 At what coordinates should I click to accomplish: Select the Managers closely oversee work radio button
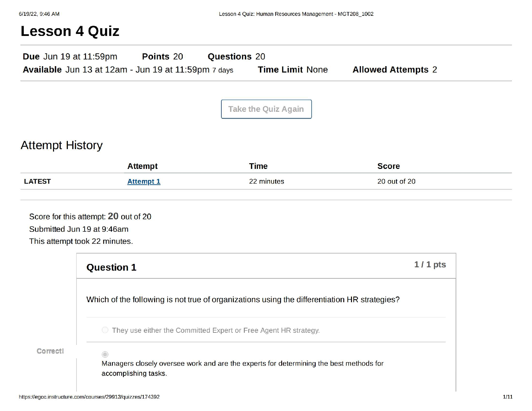(105, 354)
